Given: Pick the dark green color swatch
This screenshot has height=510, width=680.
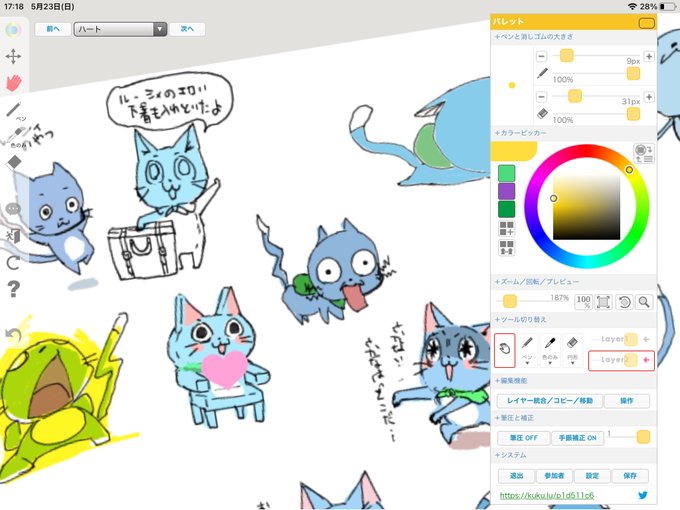Looking at the screenshot, I should coord(507,209).
